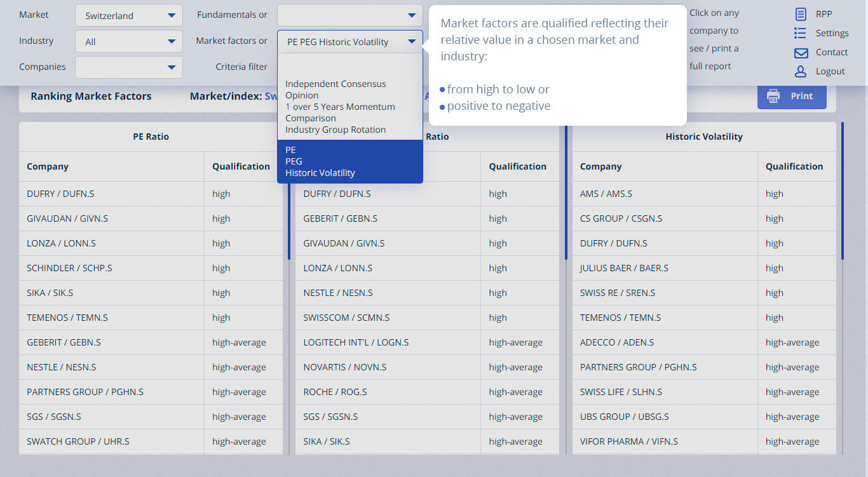Click NESTLE / NESN.S in PEG Ratio table
This screenshot has width=868, height=477.
(x=428, y=293)
